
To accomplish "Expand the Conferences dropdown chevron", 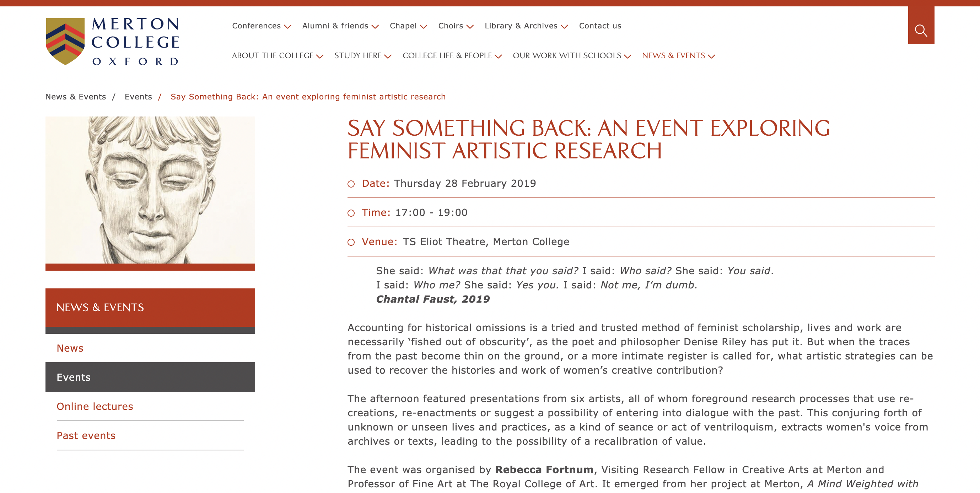I will pos(287,26).
